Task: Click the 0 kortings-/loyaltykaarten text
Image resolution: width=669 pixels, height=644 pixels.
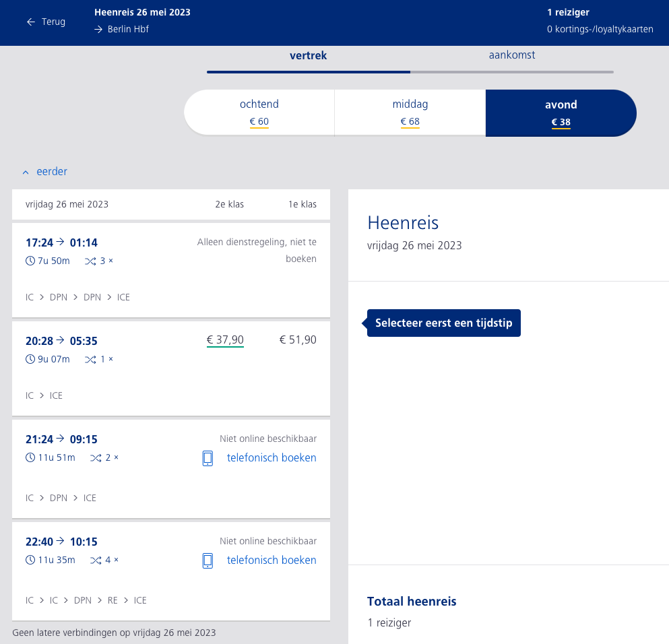Action: pyautogui.click(x=600, y=30)
